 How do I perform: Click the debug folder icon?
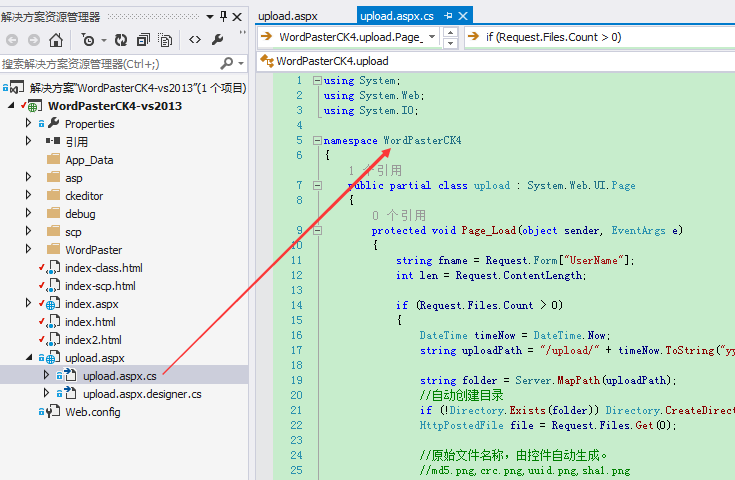pyautogui.click(x=54, y=213)
